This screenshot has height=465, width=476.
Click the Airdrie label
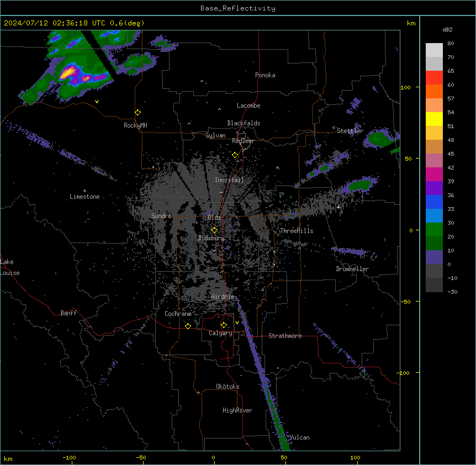click(223, 297)
